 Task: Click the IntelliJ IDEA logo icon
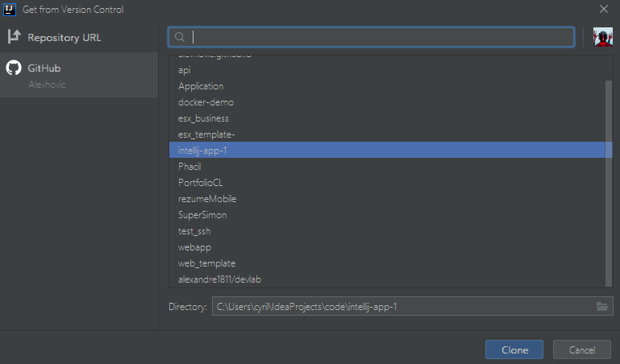pyautogui.click(x=10, y=9)
